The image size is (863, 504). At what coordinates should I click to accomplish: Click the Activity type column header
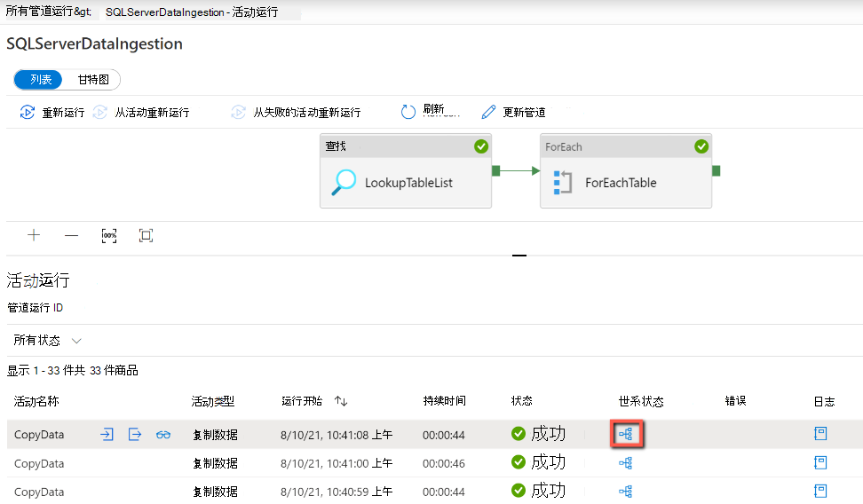click(213, 402)
